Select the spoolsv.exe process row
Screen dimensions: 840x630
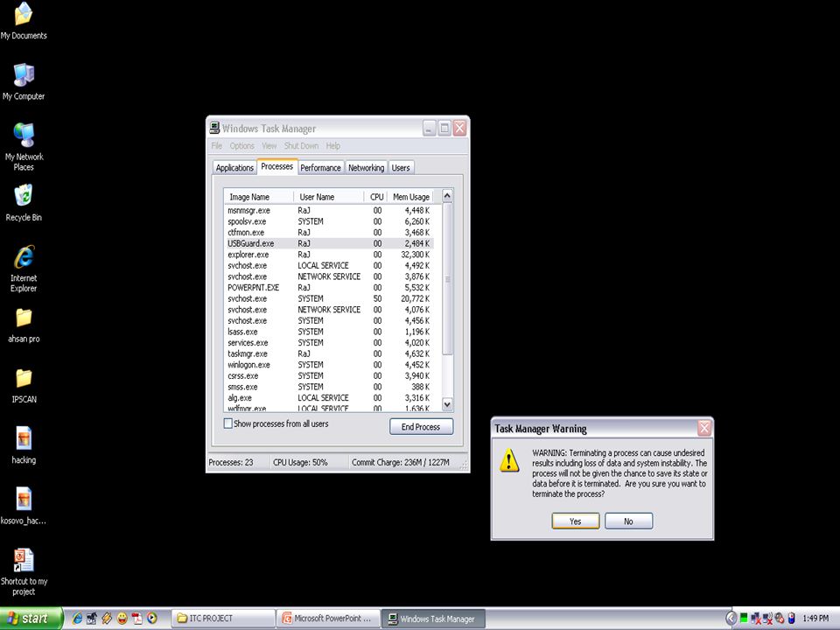point(329,221)
